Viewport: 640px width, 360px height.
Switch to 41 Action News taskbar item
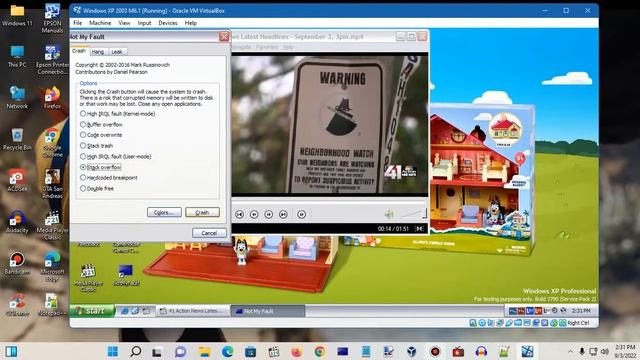click(193, 311)
